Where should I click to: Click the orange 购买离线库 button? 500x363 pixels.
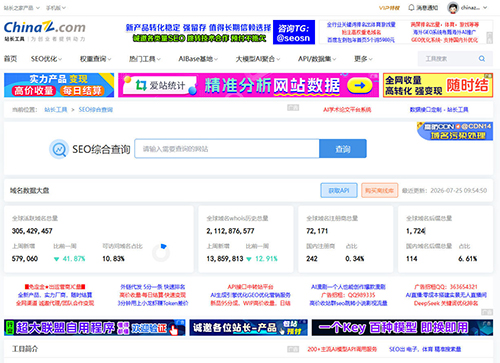tap(379, 190)
